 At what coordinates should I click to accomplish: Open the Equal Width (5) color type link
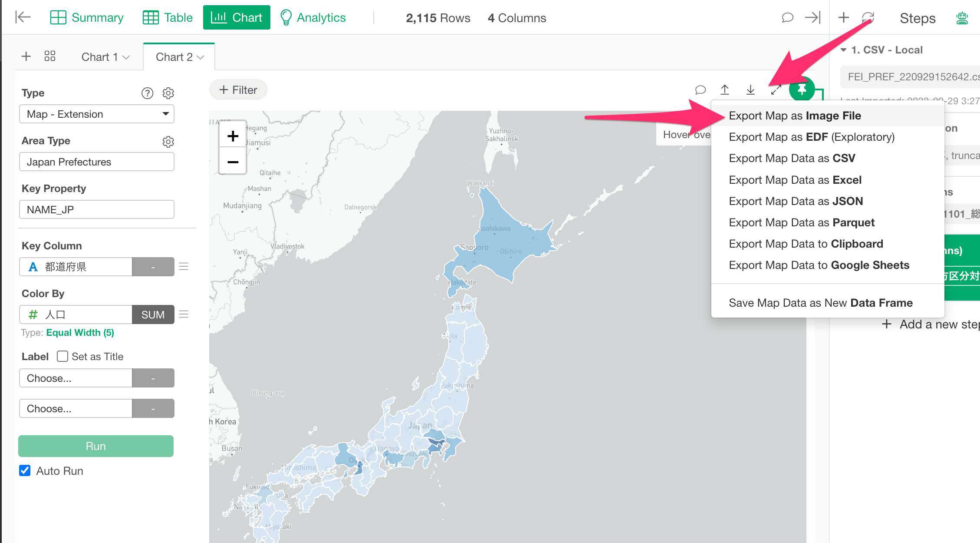[80, 333]
